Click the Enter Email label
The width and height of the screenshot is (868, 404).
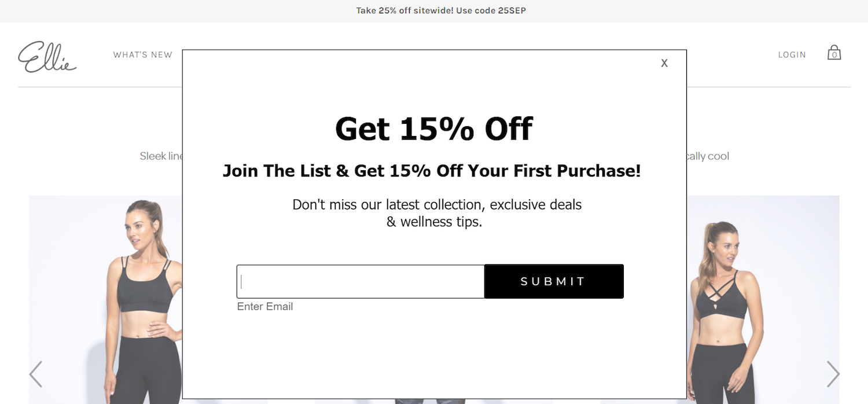coord(265,307)
